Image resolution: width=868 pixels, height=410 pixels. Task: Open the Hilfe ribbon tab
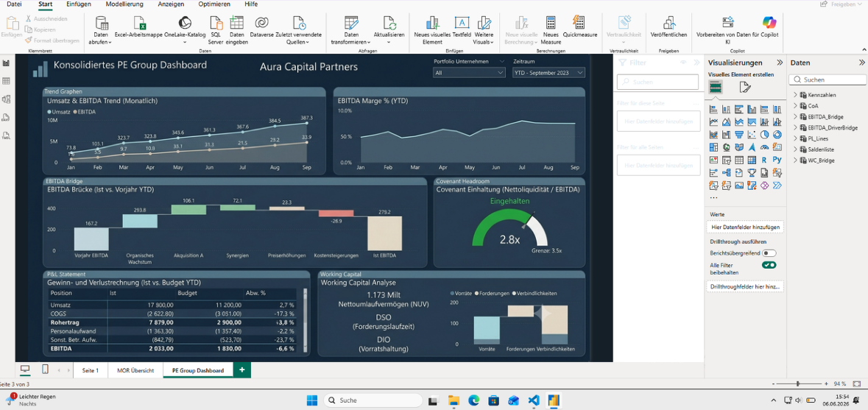(x=251, y=4)
